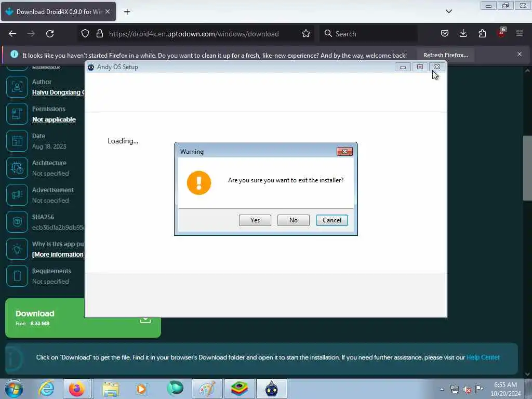Click the lightbulb icon beside Why is this app
Screen dimensions: 532x399
[17, 249]
